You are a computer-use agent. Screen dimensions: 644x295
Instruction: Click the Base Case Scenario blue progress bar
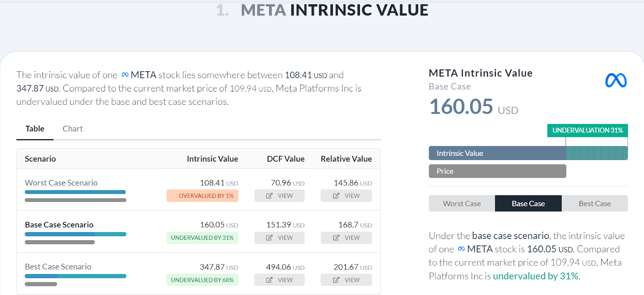pos(76,234)
